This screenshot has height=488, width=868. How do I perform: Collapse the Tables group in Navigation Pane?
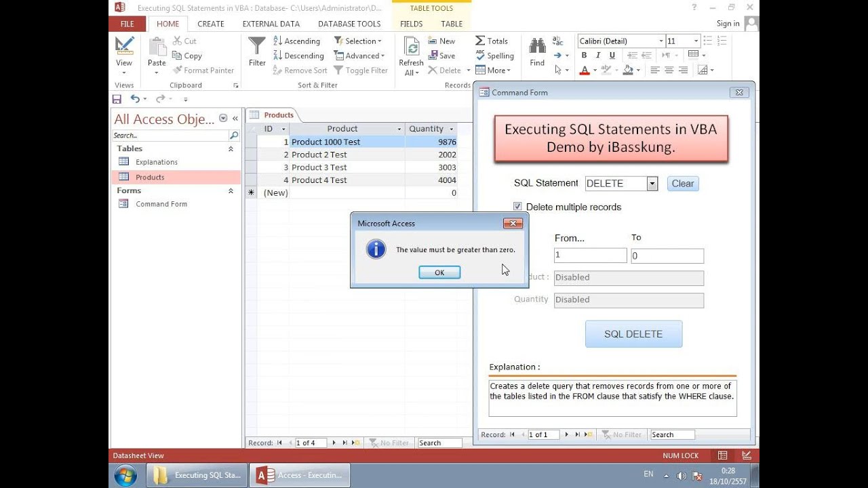click(231, 148)
